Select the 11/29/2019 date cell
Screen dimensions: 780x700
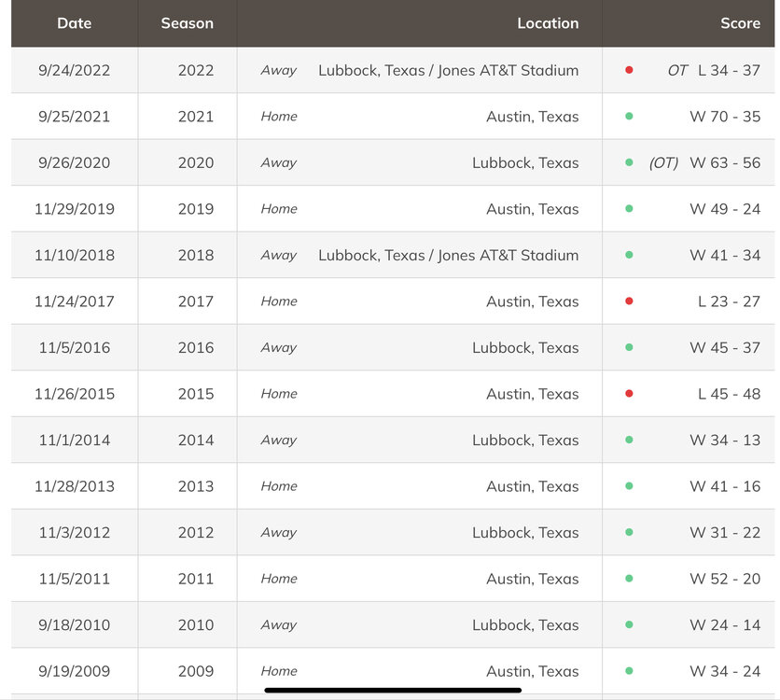pos(75,209)
